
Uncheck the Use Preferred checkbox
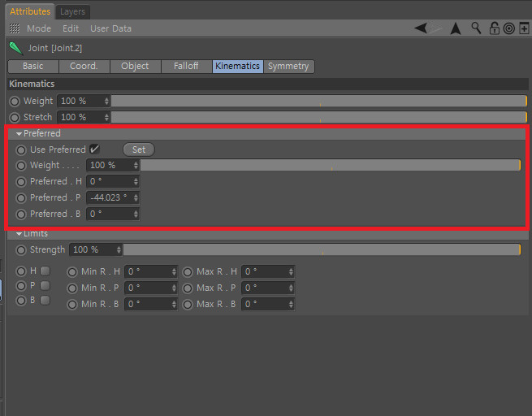coord(94,149)
